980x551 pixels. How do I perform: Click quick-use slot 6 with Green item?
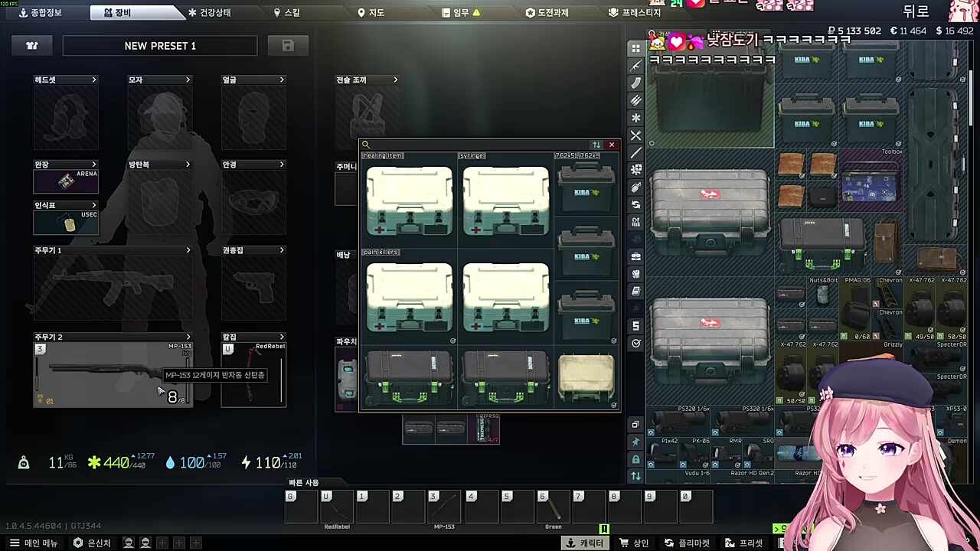[553, 507]
